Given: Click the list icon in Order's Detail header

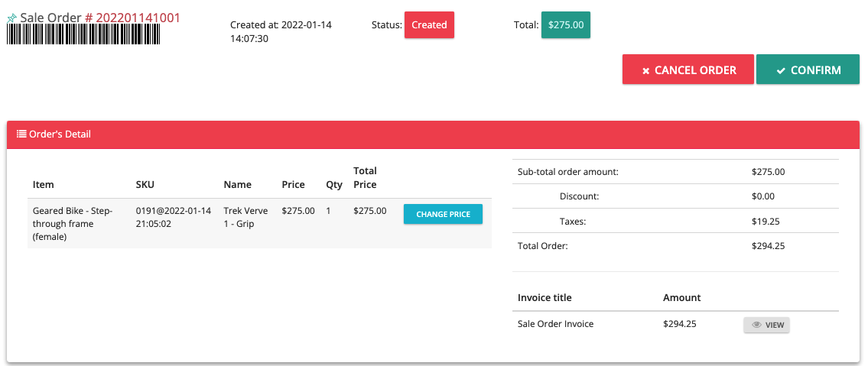Looking at the screenshot, I should 21,134.
